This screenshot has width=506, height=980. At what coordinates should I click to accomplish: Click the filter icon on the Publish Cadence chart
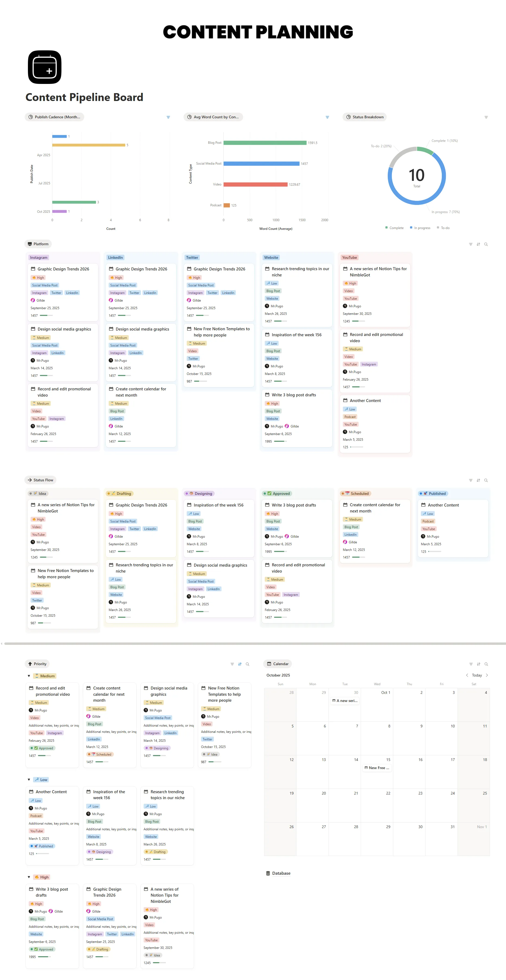pyautogui.click(x=168, y=117)
